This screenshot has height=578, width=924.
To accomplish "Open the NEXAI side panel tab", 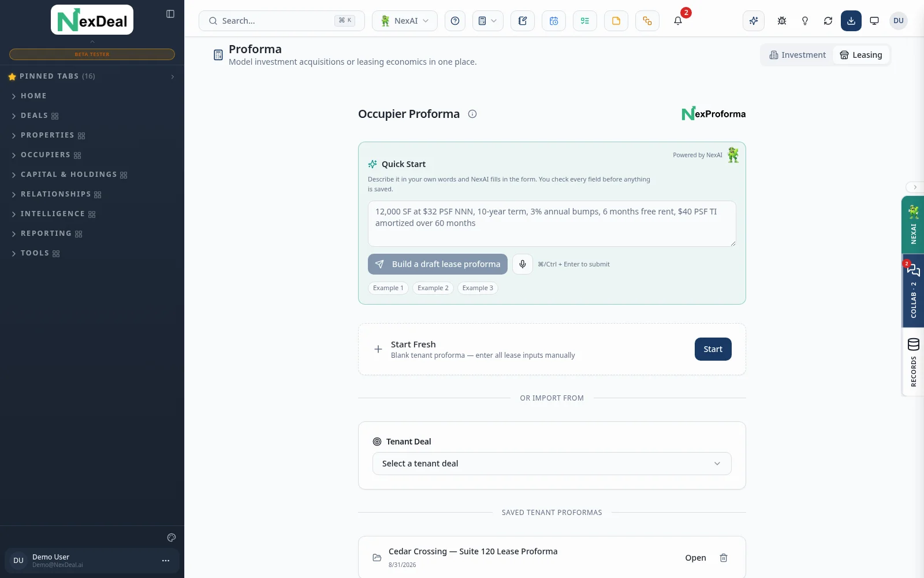I will tap(913, 225).
